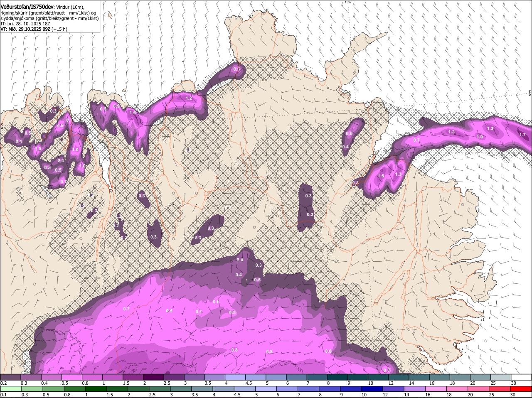Click the pale pink 16 rain scale swatch
Viewport: 532px width, 398px height.
click(436, 389)
